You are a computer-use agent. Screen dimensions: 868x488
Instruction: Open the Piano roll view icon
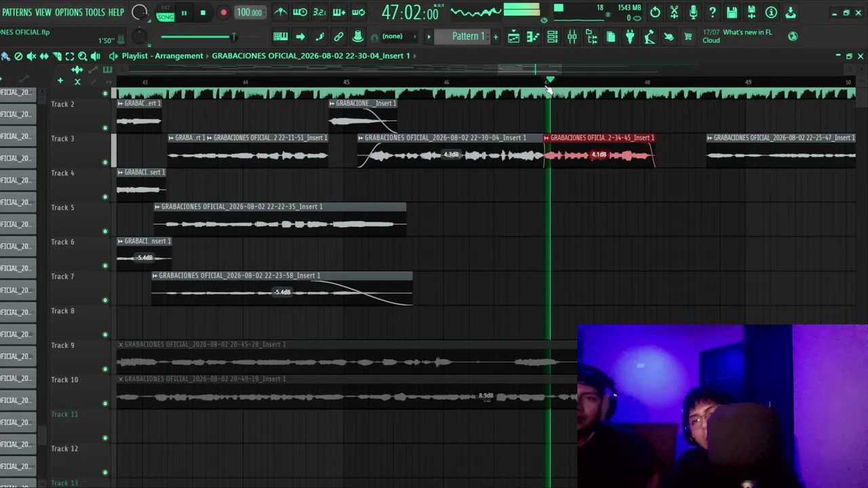coord(533,37)
